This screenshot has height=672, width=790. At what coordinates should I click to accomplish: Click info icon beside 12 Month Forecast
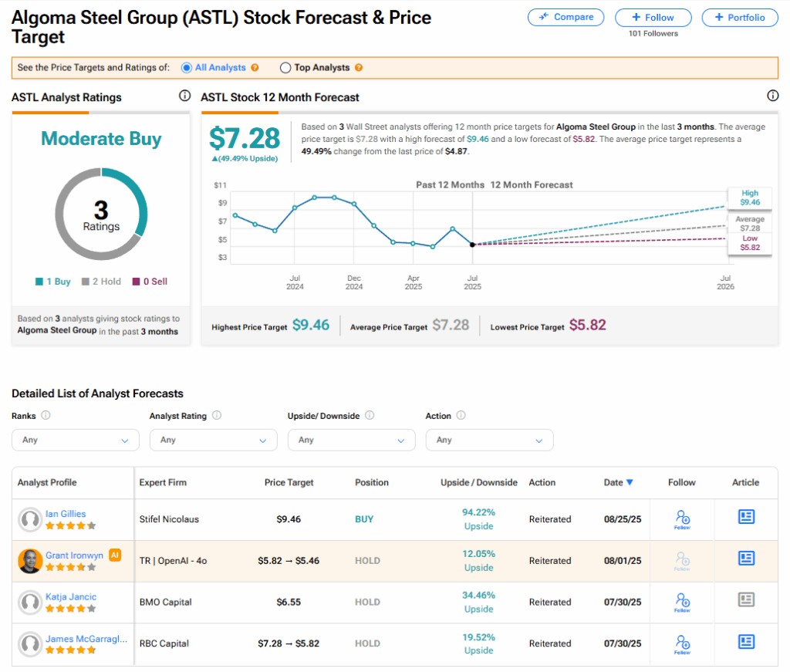772,96
